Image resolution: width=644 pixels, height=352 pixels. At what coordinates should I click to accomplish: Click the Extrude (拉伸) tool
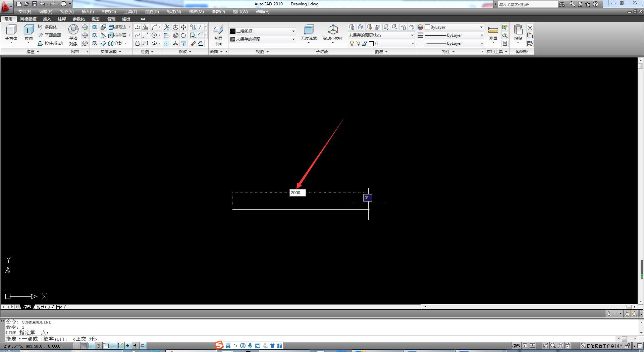(x=29, y=33)
